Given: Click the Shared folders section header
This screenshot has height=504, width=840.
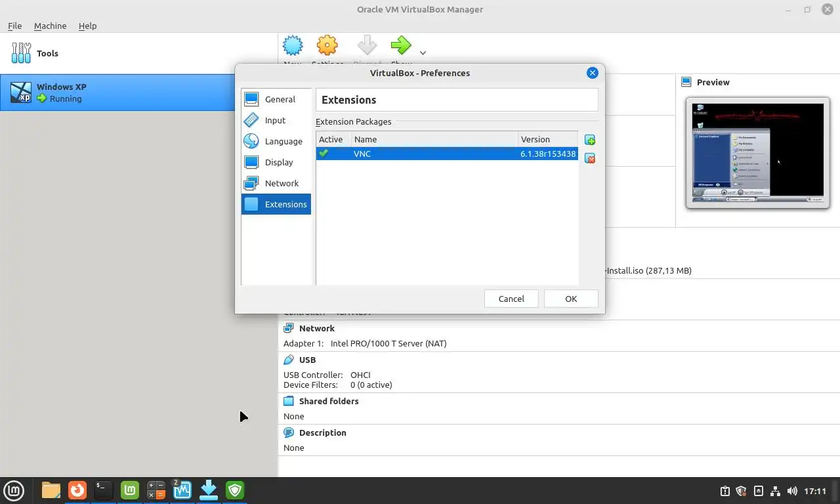Looking at the screenshot, I should coord(329,401).
